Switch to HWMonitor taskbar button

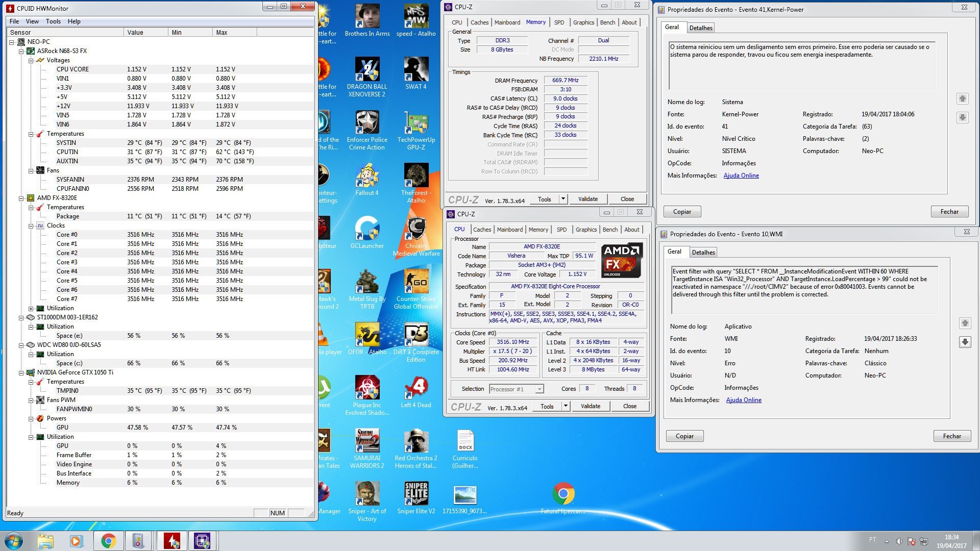pos(171,541)
